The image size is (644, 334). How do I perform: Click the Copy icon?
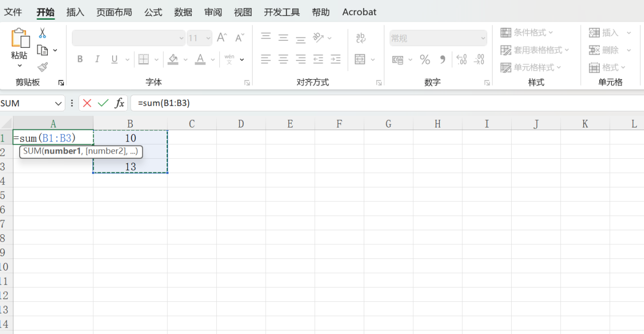[x=43, y=50]
